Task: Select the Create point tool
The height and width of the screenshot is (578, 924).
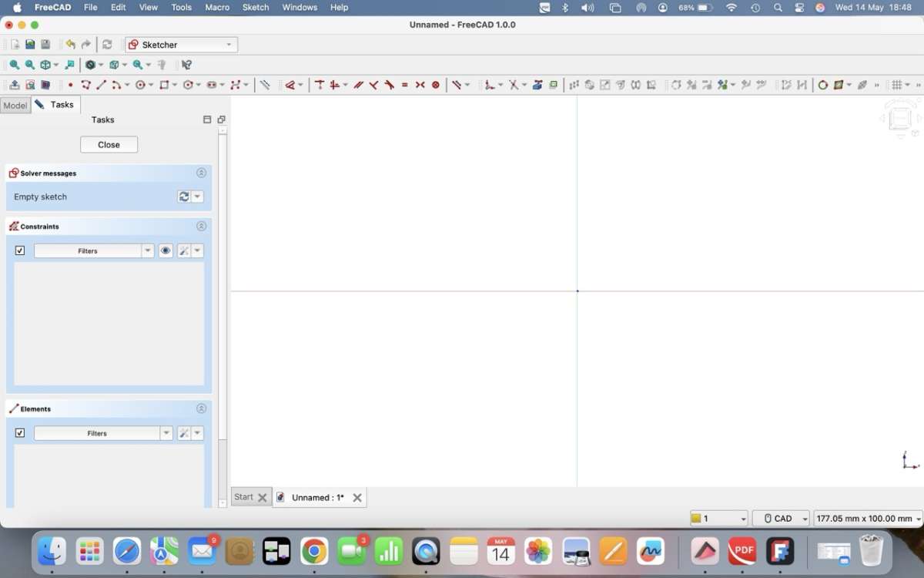Action: tap(70, 85)
